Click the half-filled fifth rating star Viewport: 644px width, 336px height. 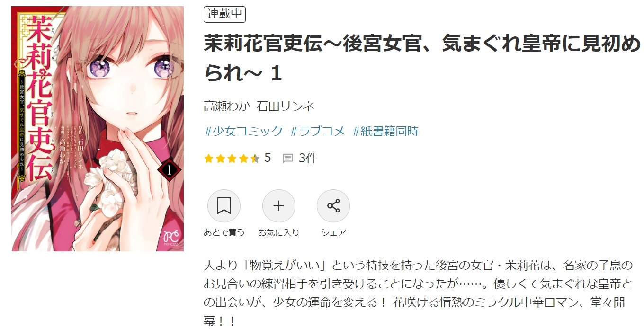pyautogui.click(x=255, y=159)
